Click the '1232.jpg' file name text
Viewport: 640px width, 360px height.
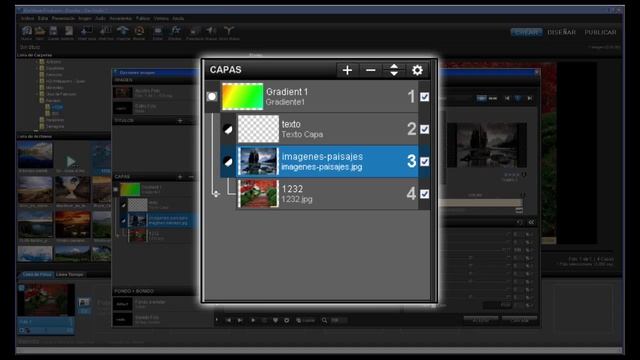(x=297, y=199)
